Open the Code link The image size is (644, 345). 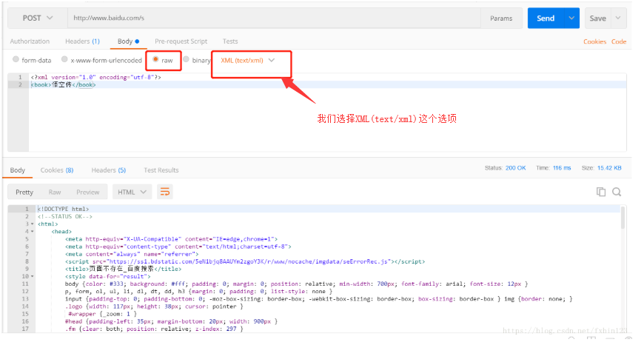(619, 42)
